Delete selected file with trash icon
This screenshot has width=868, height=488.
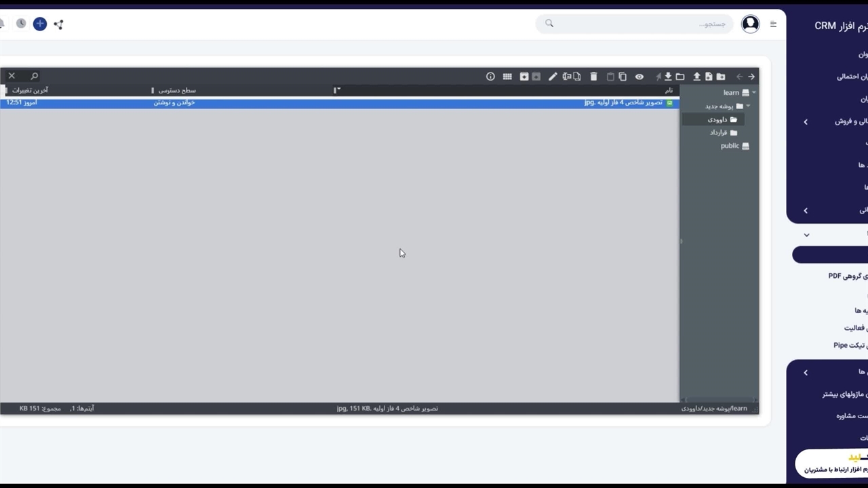pyautogui.click(x=593, y=77)
